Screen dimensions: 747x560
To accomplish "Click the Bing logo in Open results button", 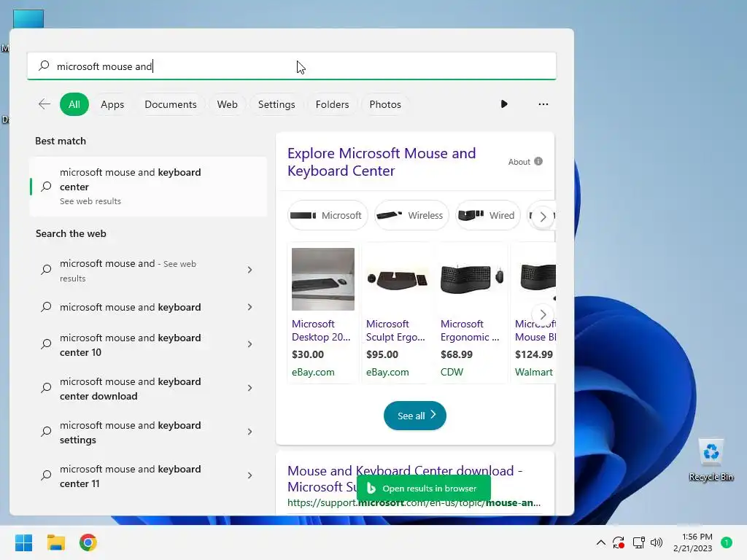I will (x=371, y=488).
